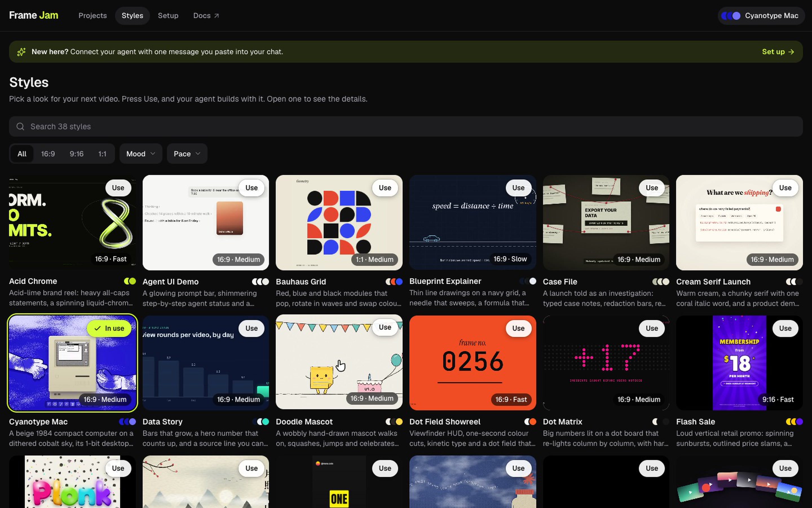Click the Frame Jam logo

tap(34, 16)
